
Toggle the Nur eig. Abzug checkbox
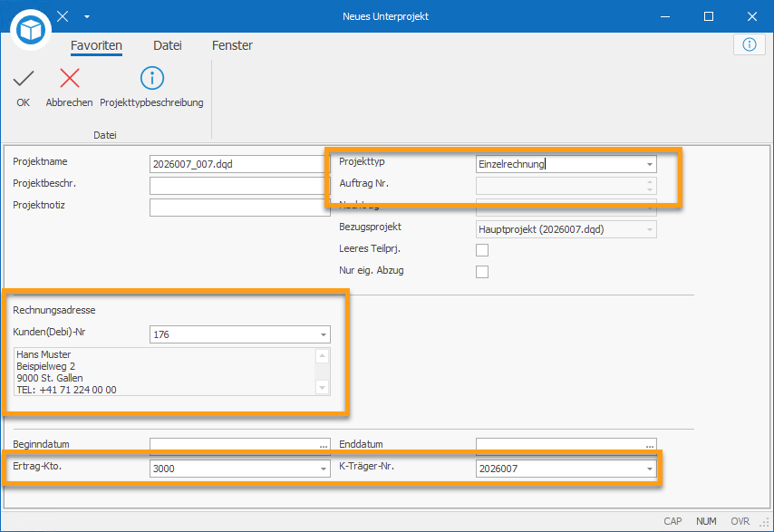pyautogui.click(x=482, y=272)
